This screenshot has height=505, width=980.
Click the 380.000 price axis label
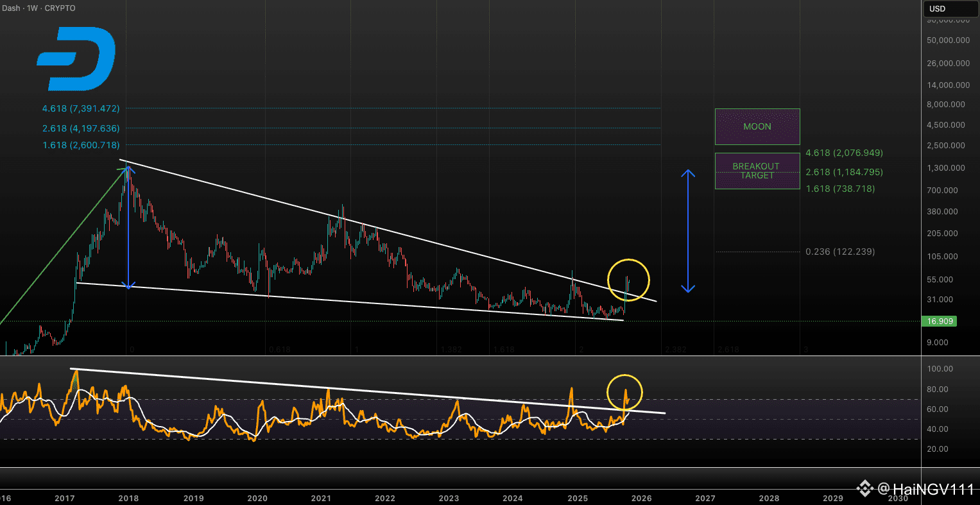click(942, 212)
